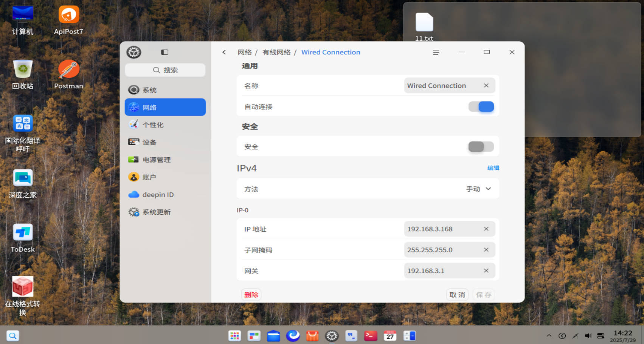The height and width of the screenshot is (344, 644).
Task: Go to 有线网络 in the breadcrumb
Action: 276,52
